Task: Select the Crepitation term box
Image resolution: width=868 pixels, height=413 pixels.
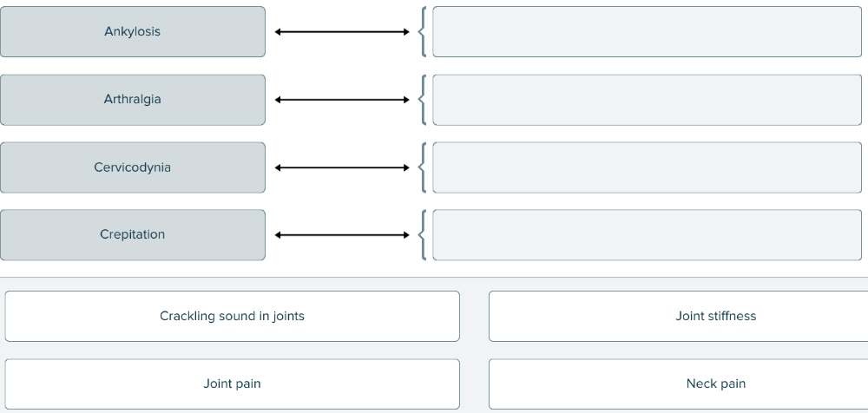Action: pyautogui.click(x=133, y=235)
